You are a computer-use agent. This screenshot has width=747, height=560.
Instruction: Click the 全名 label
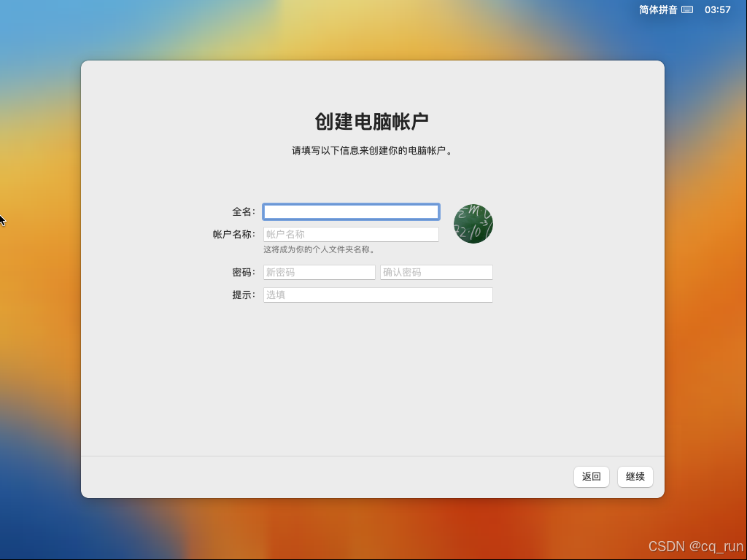pyautogui.click(x=244, y=212)
